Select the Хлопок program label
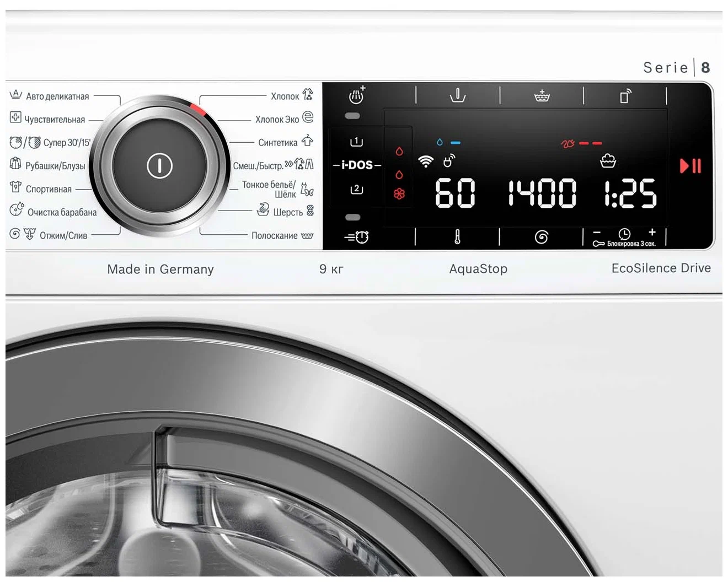 pos(285,96)
